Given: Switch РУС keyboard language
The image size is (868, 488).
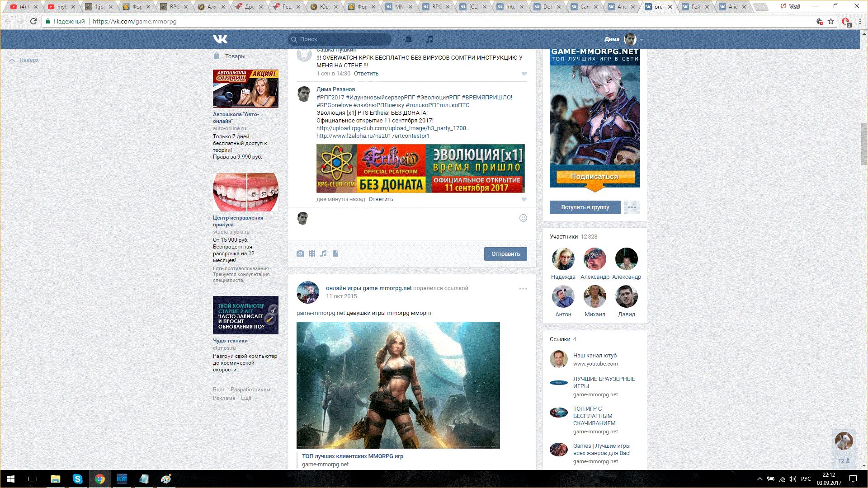Looking at the screenshot, I should click(x=806, y=479).
